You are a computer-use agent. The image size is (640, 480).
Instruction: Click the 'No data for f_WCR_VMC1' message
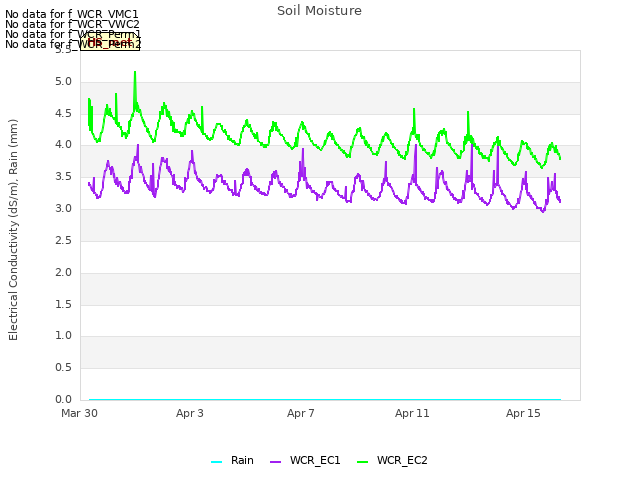72,14
